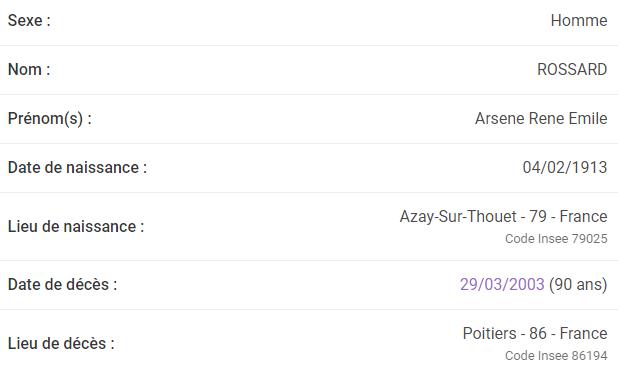Click the Nom label
Image resolution: width=618 pixels, height=374 pixels.
coord(29,69)
